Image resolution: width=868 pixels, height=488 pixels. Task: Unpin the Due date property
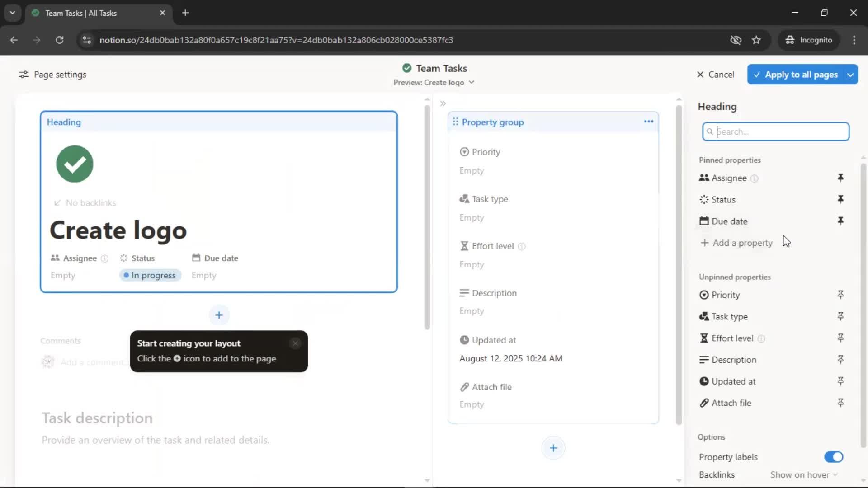[840, 221]
